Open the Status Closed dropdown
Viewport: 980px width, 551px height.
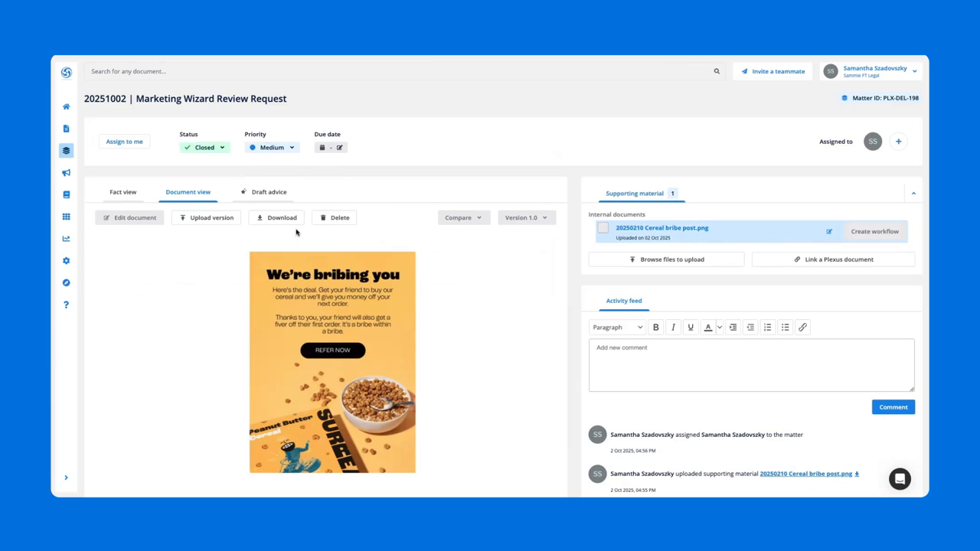(204, 148)
